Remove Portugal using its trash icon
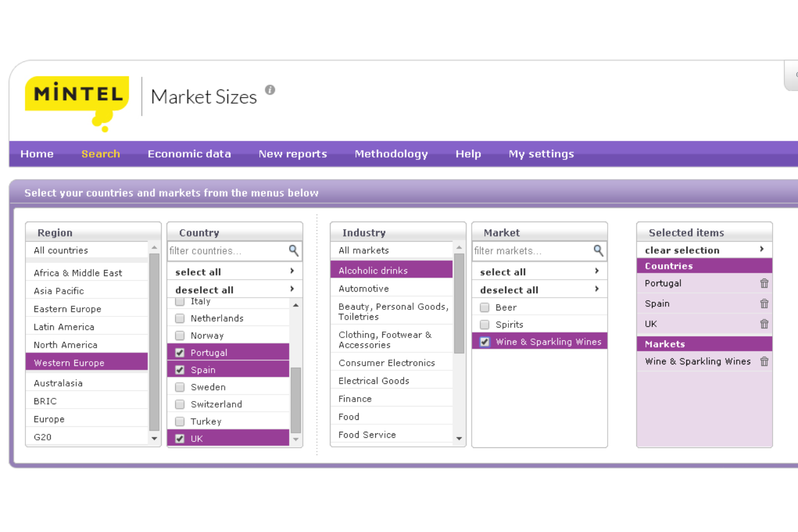This screenshot has height=532, width=798. click(x=764, y=284)
